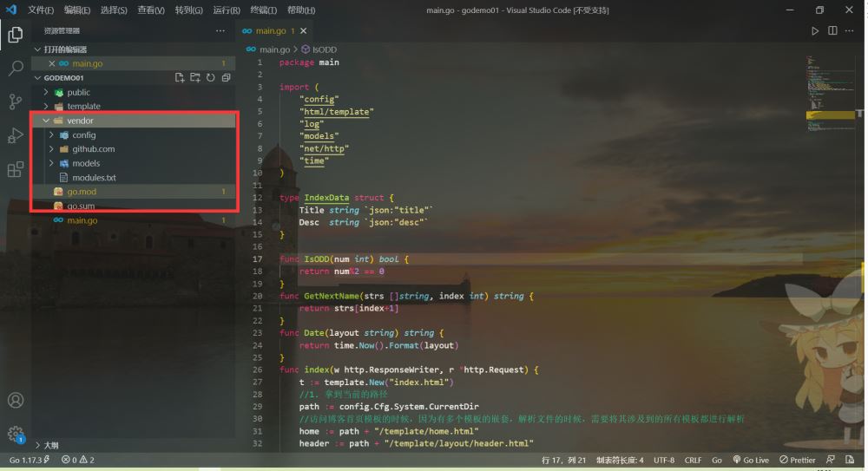Refresh the explorer file tree
868x471 pixels.
click(210, 77)
